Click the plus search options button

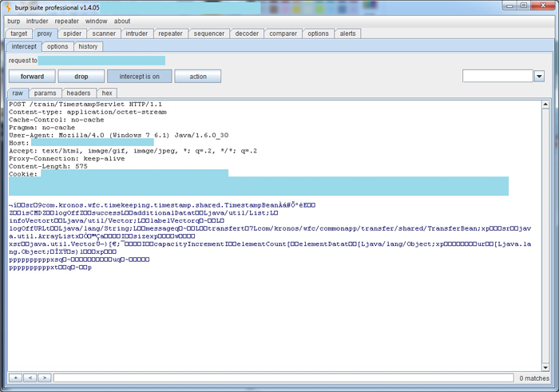pyautogui.click(x=16, y=378)
